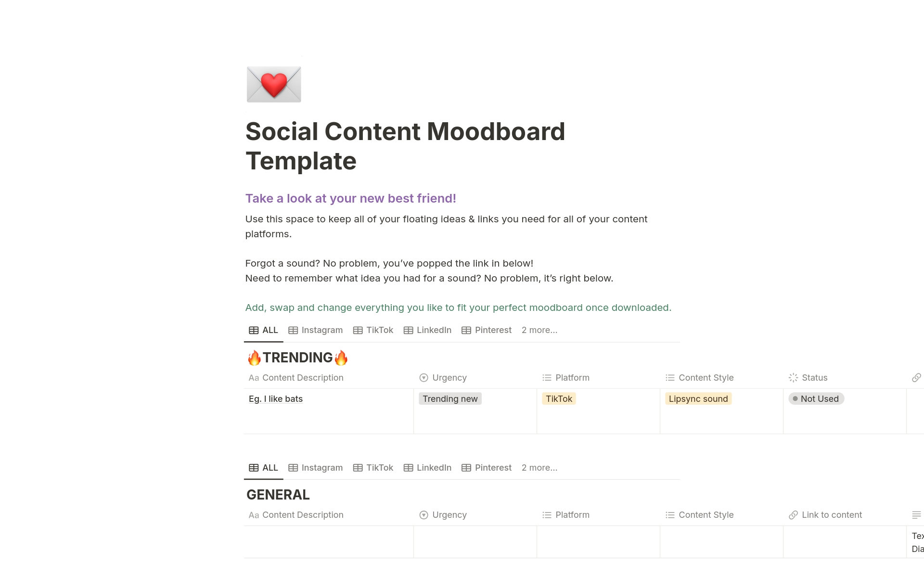Viewport: 924px width, 577px height.
Task: Click the "Trending new" urgency tag
Action: [450, 398]
